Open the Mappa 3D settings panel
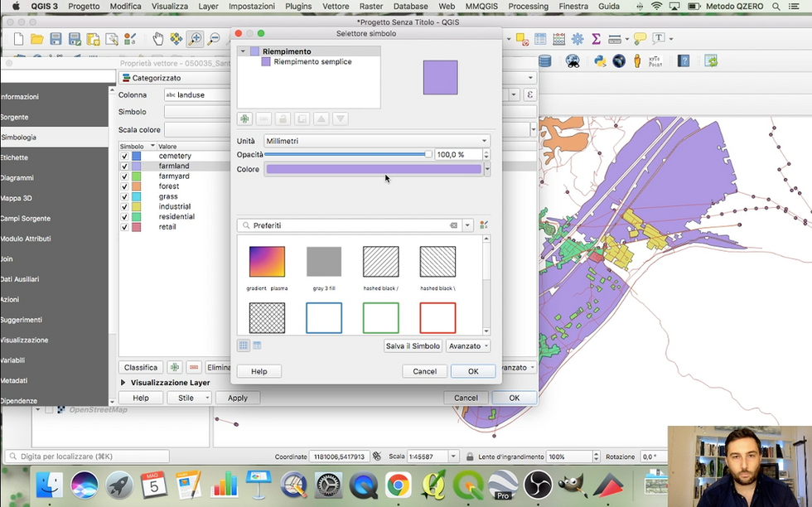Image resolution: width=812 pixels, height=507 pixels. click(x=26, y=197)
